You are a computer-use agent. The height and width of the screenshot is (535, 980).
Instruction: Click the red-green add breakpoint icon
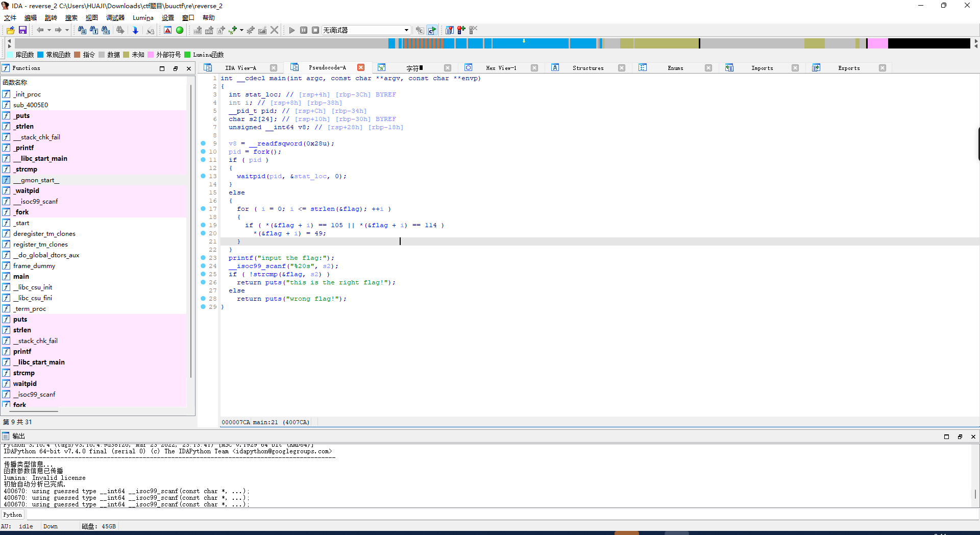[x=461, y=30]
